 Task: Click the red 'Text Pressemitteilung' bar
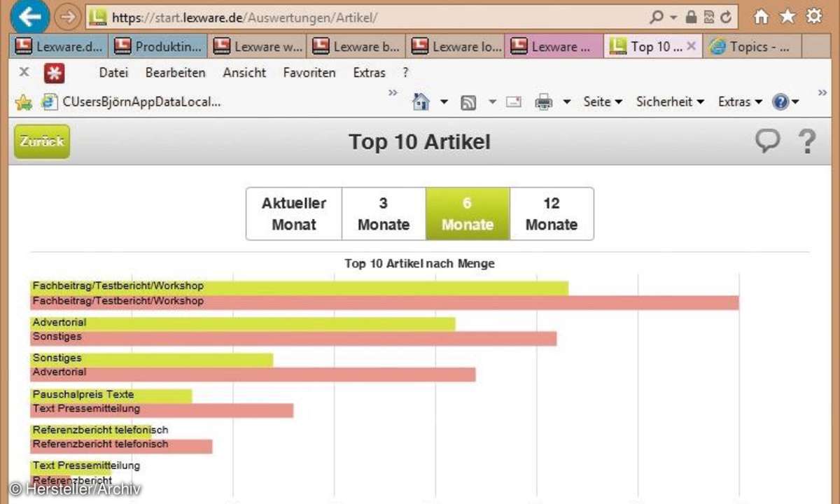pos(162,410)
